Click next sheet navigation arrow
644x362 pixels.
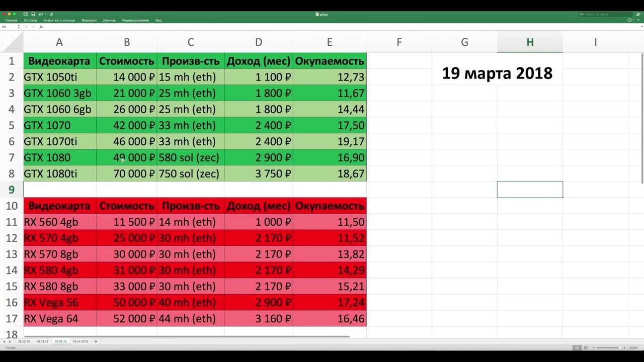[10, 341]
